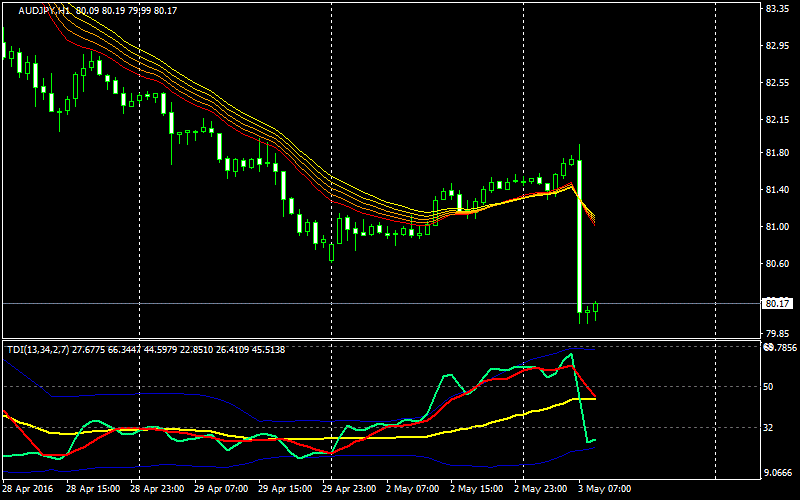The width and height of the screenshot is (800, 500).
Task: Click the 3 May 07:00 time label
Action: pyautogui.click(x=606, y=489)
